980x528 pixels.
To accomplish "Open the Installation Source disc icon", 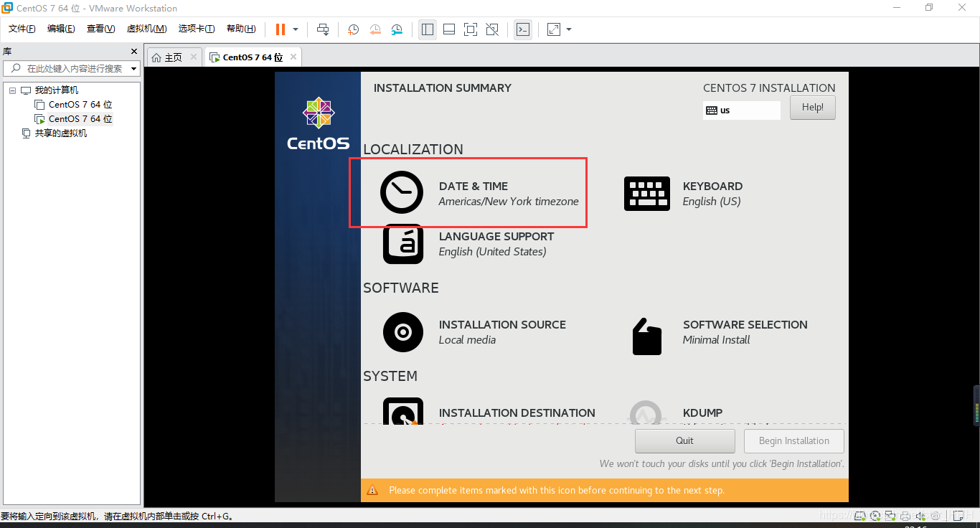I will tap(403, 332).
